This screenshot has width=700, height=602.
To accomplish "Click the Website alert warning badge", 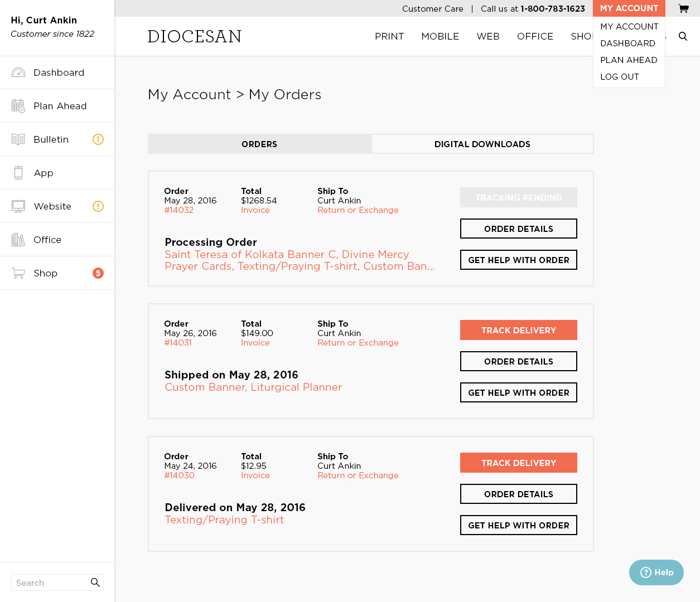I will coord(98,206).
